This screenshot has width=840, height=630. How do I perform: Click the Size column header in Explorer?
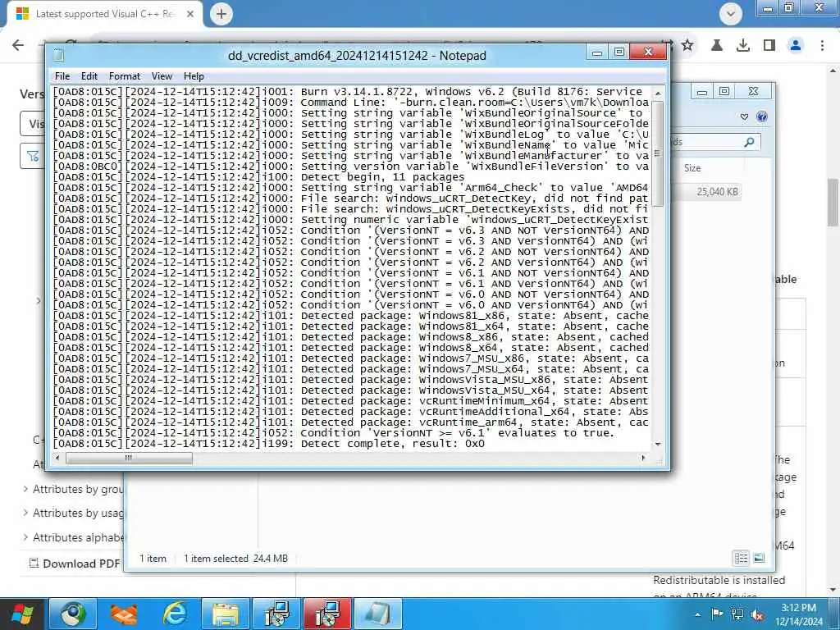[692, 167]
